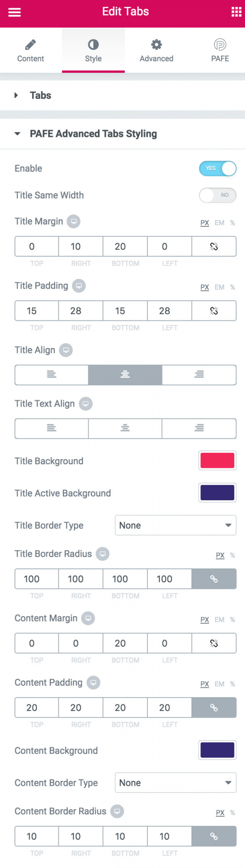Switch Title Padding units to EM
The height and width of the screenshot is (868, 245).
[219, 287]
